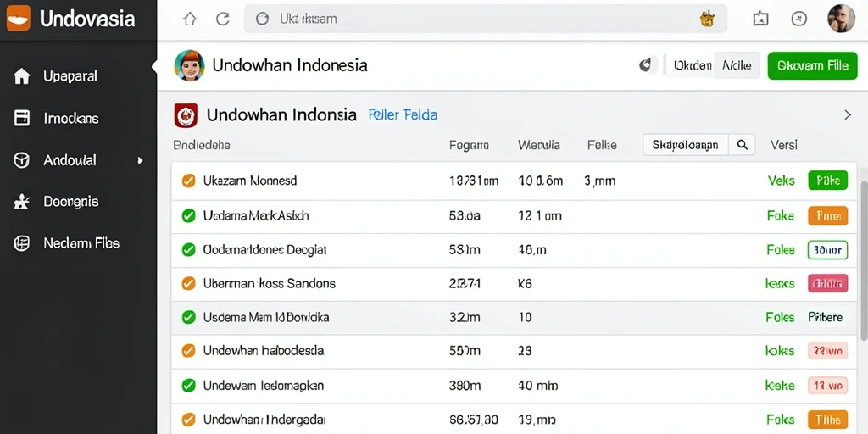Open Nedemi Fibs in the sidebar
The width and height of the screenshot is (868, 434).
81,243
